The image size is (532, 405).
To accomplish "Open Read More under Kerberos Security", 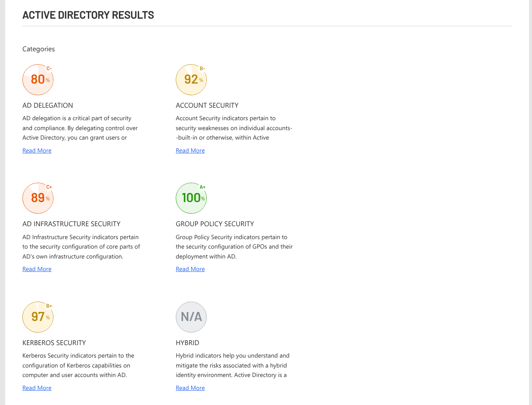I will (37, 388).
